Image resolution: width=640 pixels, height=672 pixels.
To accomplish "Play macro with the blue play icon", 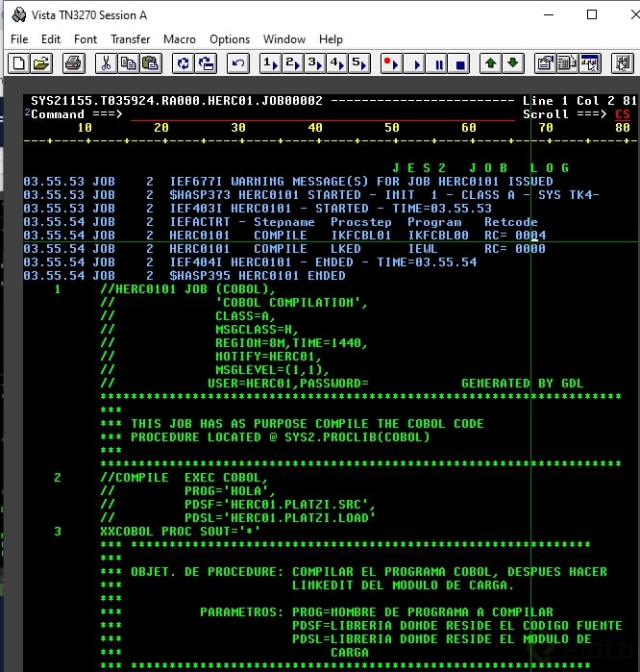I will click(415, 63).
